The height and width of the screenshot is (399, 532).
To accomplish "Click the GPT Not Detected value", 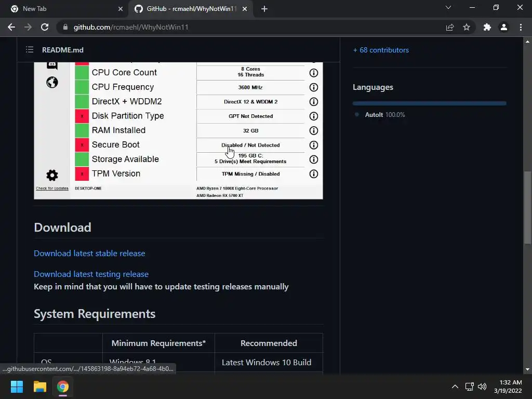I will pos(251,116).
